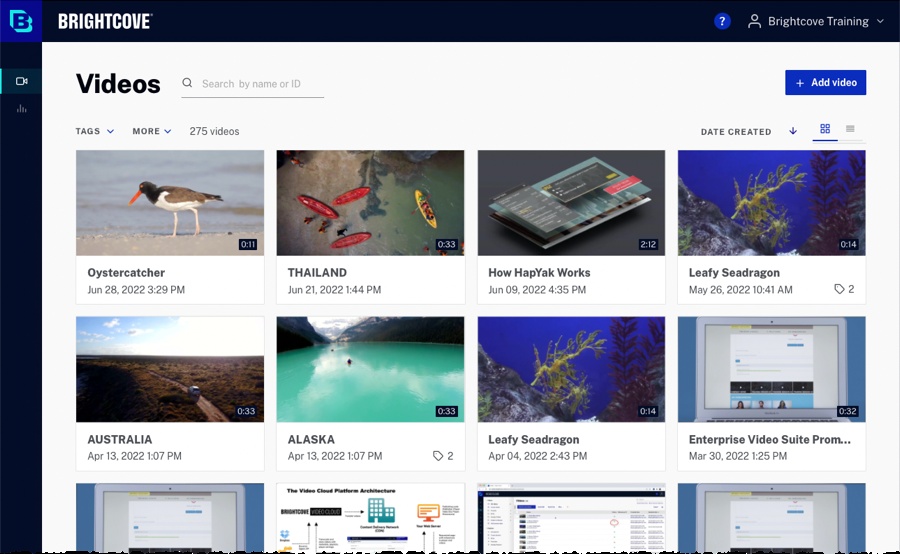Click the Jun 09, 2022 4:35 PM date
The height and width of the screenshot is (554, 900).
tap(537, 289)
